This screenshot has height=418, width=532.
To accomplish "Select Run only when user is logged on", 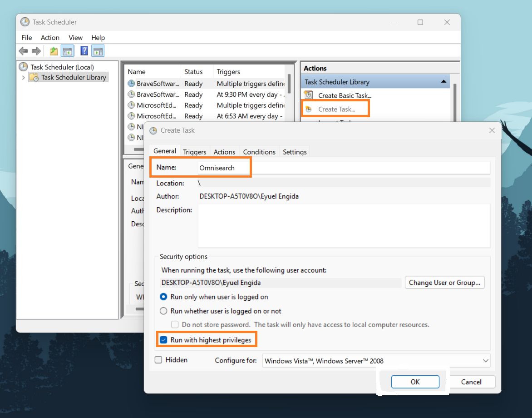I will (163, 297).
